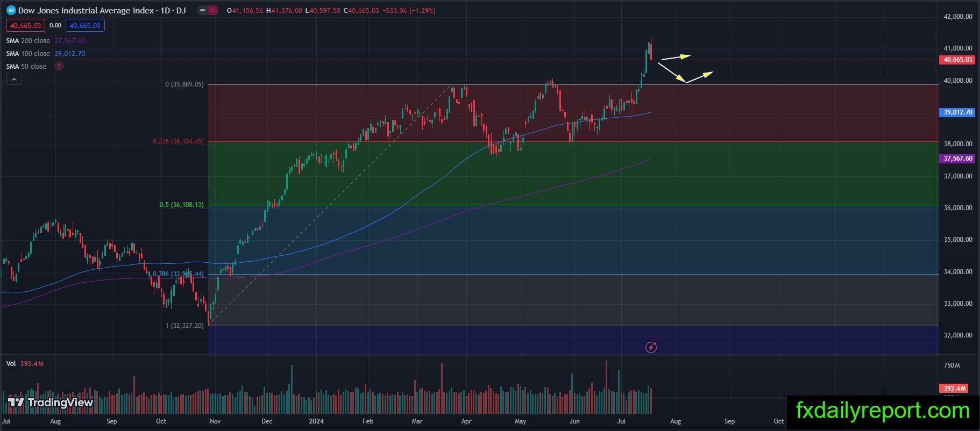The image size is (980, 431).
Task: Click the blue 39,012.70 SMA label on price axis
Action: (x=957, y=112)
